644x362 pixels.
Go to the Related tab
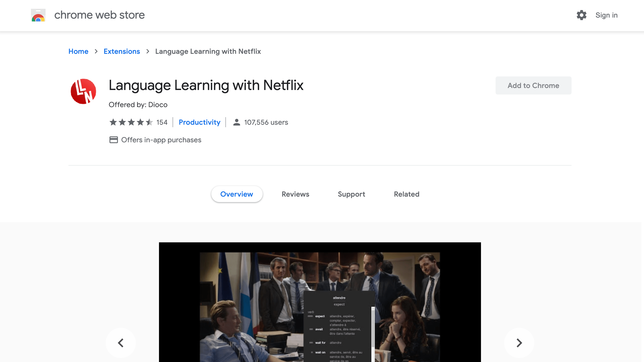407,194
